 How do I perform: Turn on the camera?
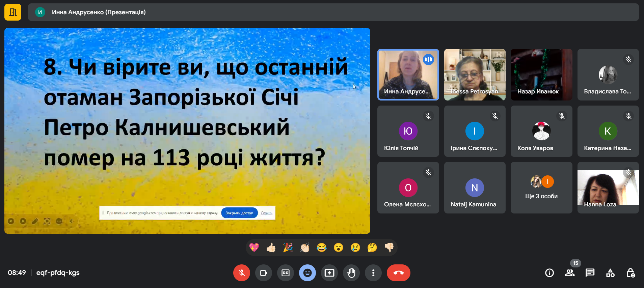[x=264, y=273]
